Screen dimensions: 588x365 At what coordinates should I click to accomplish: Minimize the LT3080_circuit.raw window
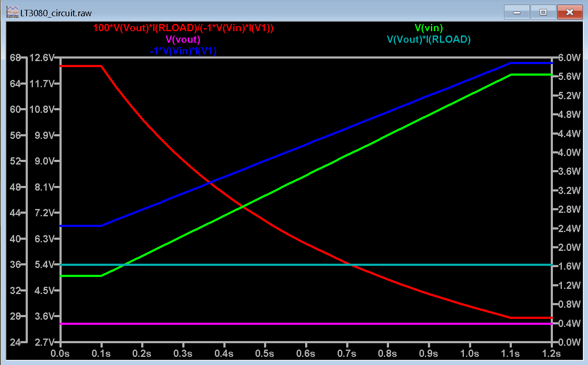point(517,12)
